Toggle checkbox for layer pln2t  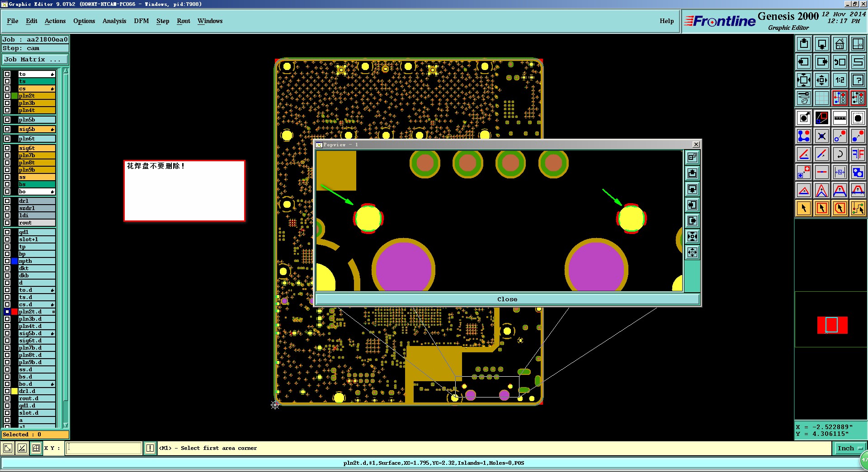point(7,96)
